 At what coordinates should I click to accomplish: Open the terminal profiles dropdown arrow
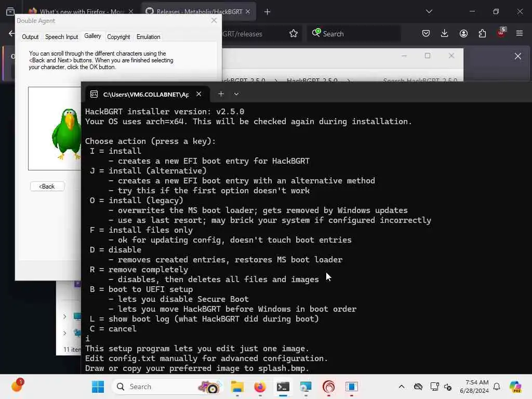pos(236,94)
